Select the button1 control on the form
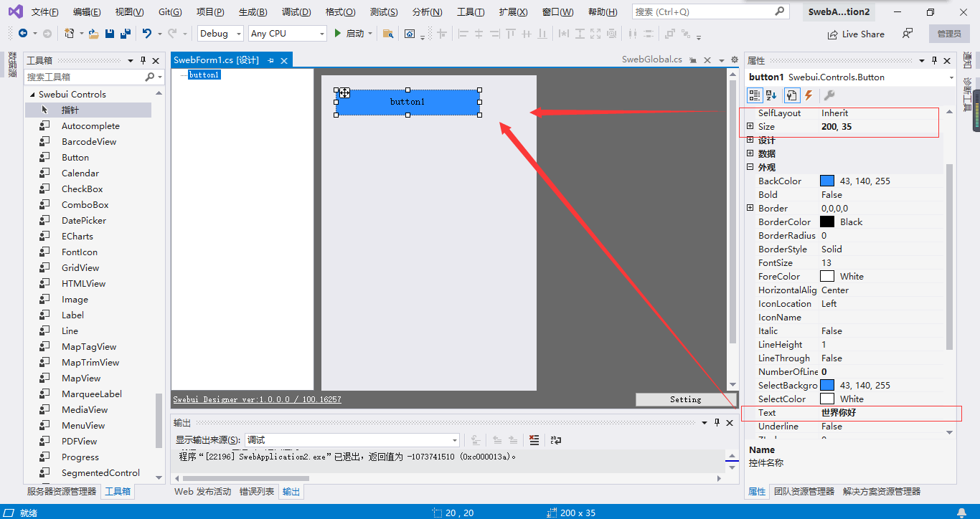This screenshot has width=980, height=519. [407, 103]
